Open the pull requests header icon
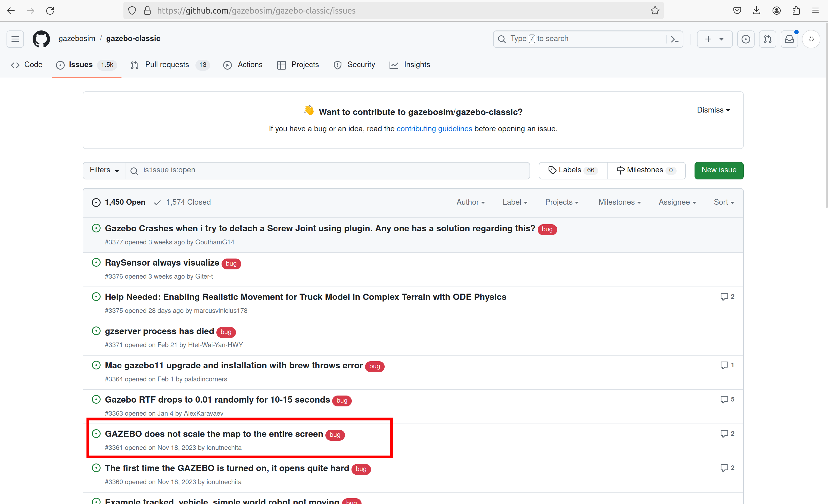 click(x=767, y=39)
